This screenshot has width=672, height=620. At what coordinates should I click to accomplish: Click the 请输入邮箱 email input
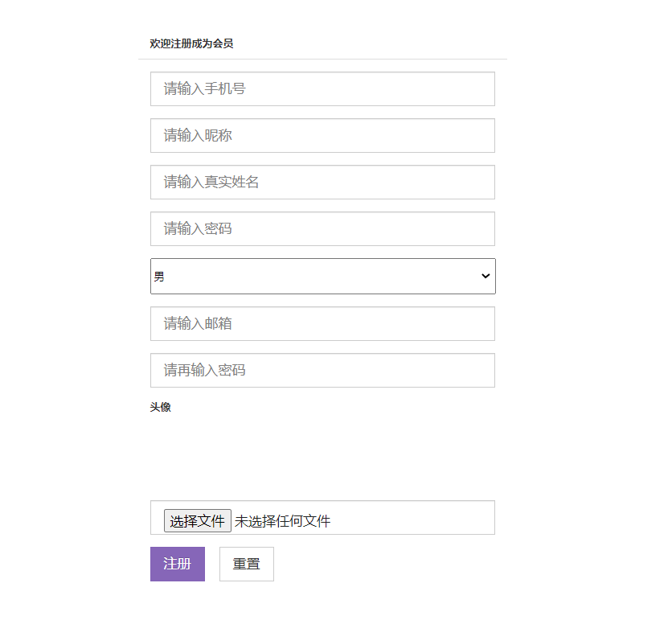pyautogui.click(x=322, y=323)
